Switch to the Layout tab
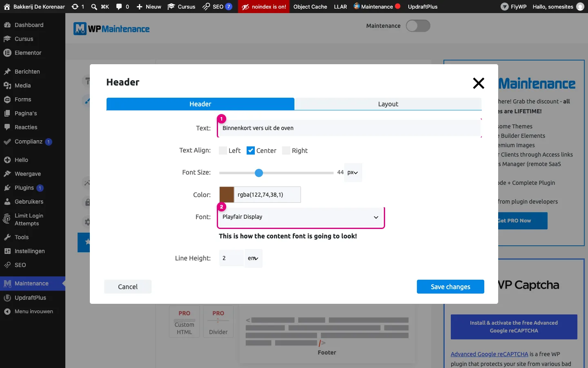The width and height of the screenshot is (588, 368). tap(388, 104)
